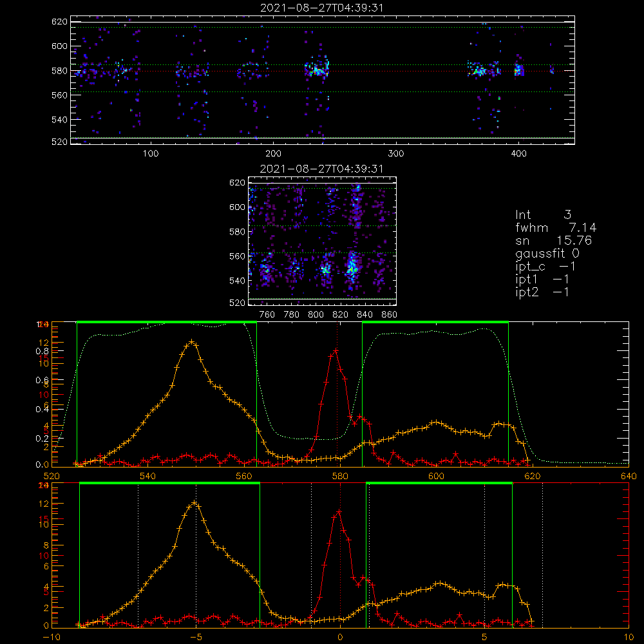This screenshot has height=644, width=644.
Task: Click the red curve peak in the upper profile plot
Action: (x=336, y=350)
